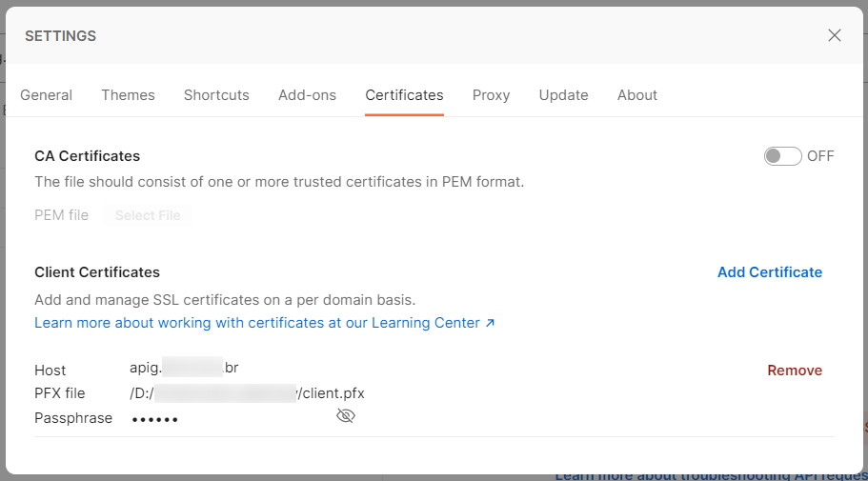868x481 pixels.
Task: Switch to the Update tab
Action: coord(563,95)
